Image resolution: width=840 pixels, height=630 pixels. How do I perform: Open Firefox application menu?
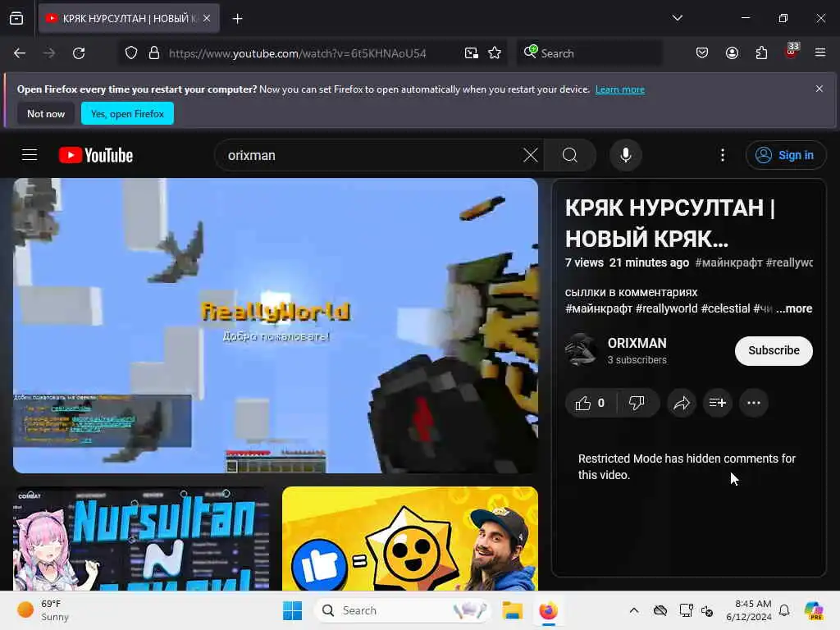click(x=820, y=52)
